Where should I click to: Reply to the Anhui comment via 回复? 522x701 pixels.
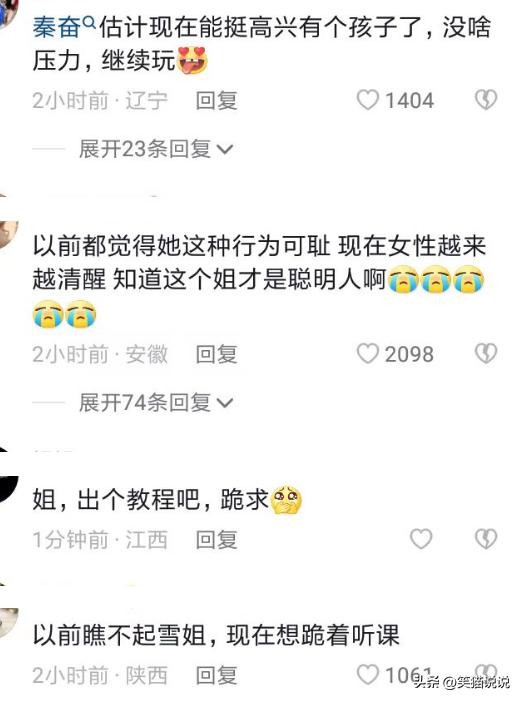click(216, 354)
